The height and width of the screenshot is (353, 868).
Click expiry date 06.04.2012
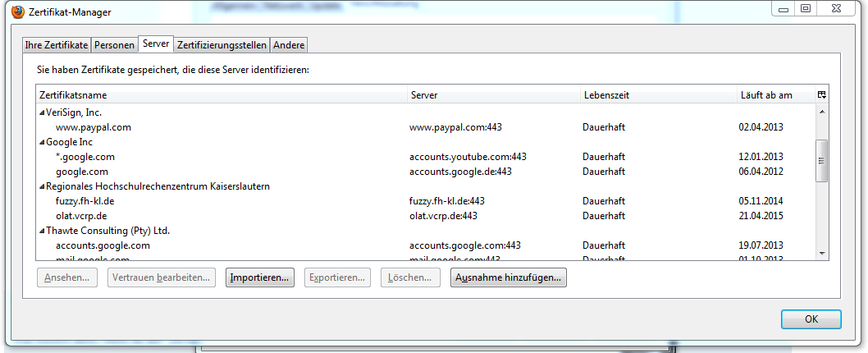(761, 172)
